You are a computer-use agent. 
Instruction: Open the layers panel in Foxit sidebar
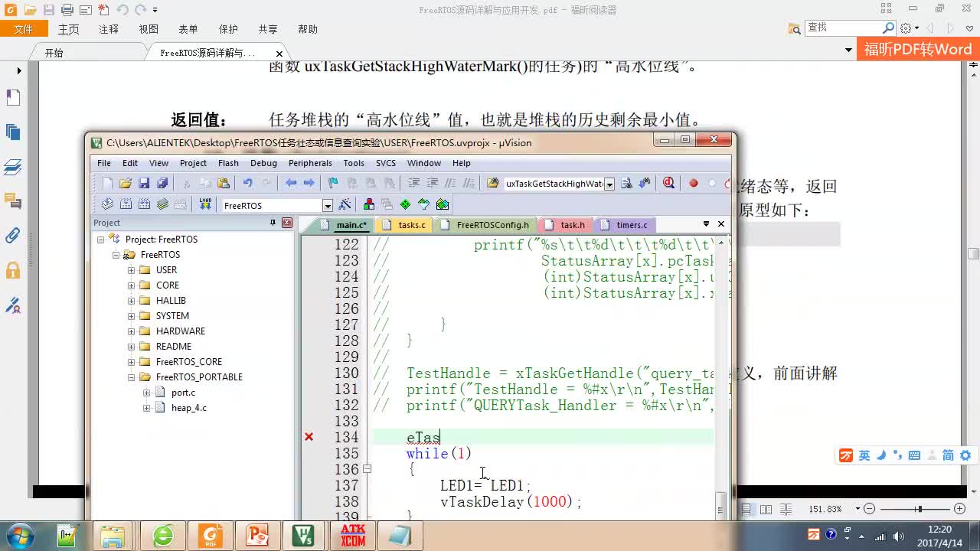(13, 167)
